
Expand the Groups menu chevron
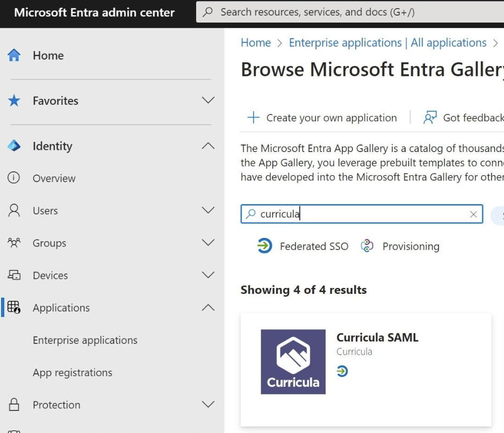(208, 243)
